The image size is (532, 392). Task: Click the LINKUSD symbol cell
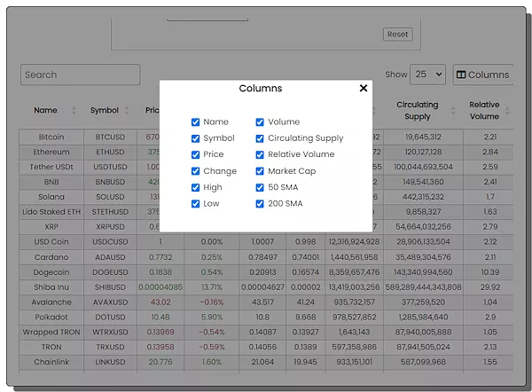click(x=110, y=362)
